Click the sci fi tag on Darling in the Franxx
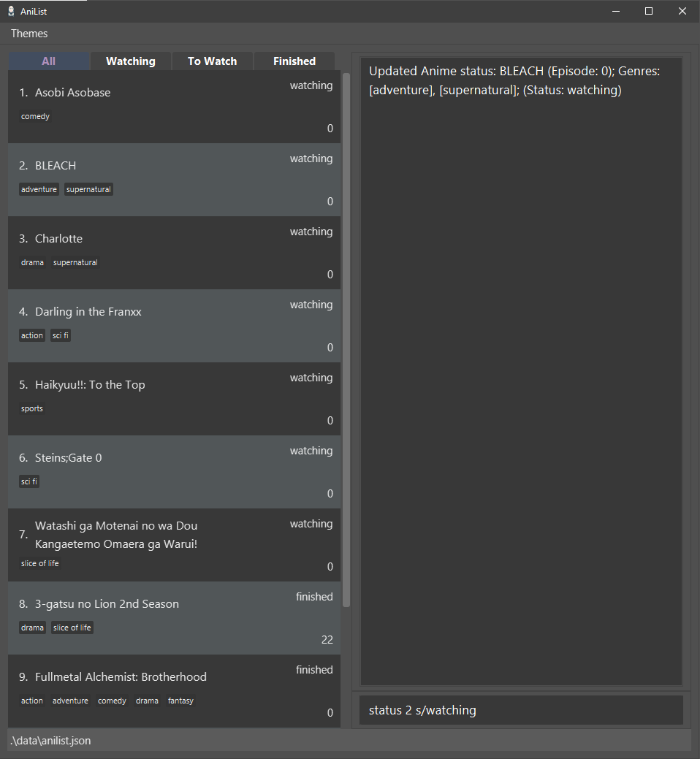This screenshot has height=759, width=700. tap(61, 335)
